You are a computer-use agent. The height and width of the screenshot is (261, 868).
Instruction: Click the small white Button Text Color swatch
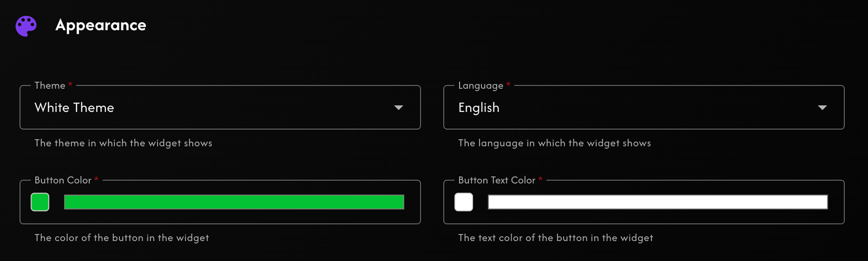[464, 202]
